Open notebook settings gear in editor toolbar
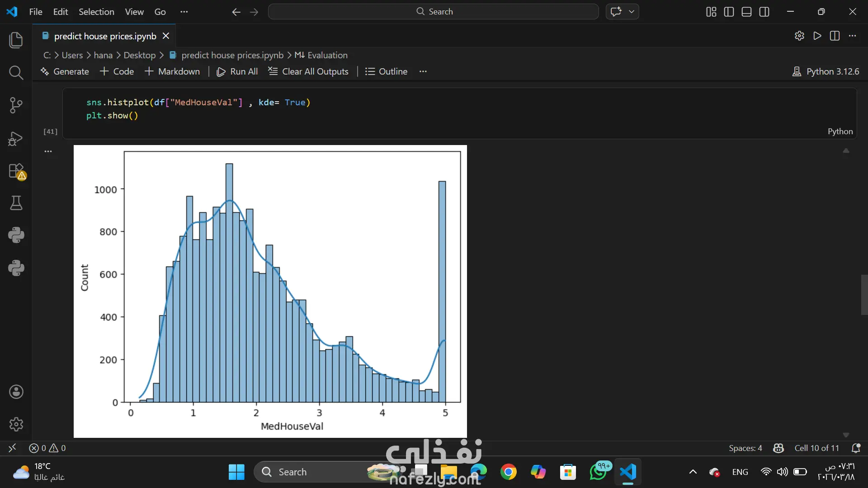This screenshot has height=488, width=868. point(799,36)
